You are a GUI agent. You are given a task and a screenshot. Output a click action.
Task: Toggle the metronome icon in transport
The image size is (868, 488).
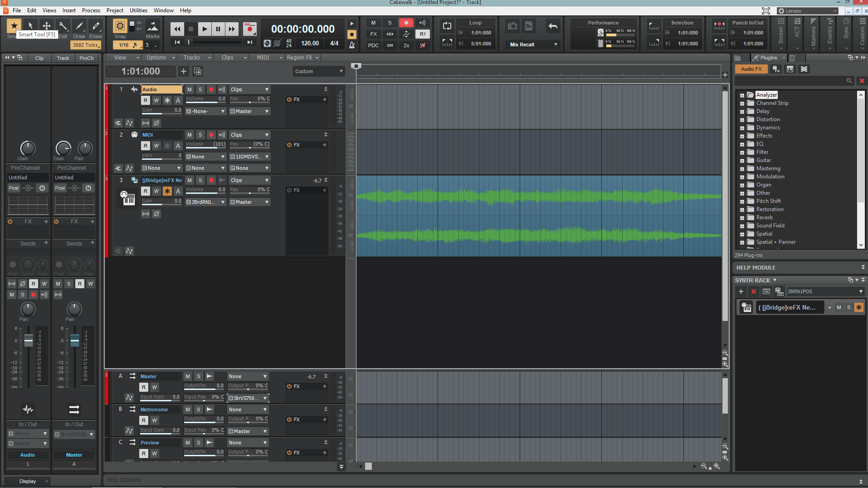(x=352, y=44)
